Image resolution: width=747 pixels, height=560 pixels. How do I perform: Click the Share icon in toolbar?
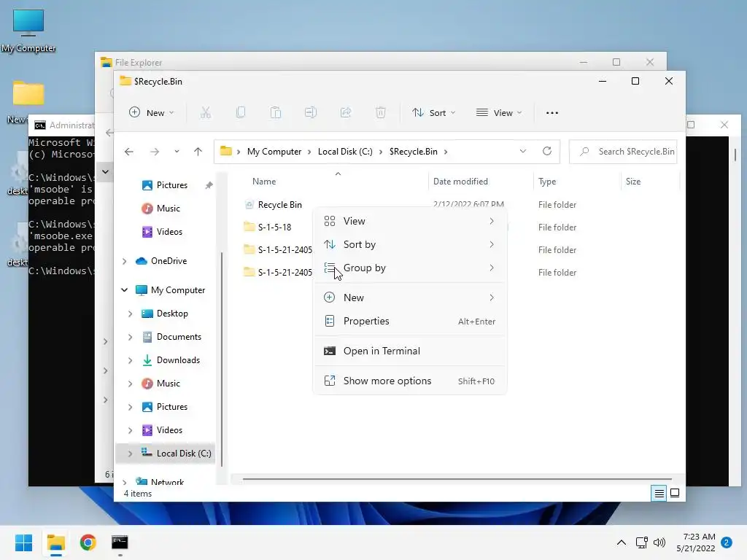[345, 113]
